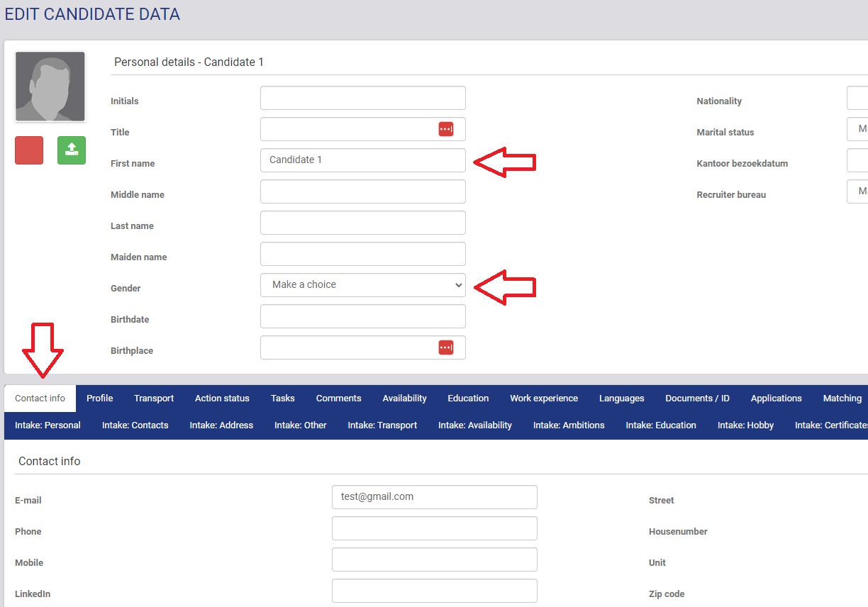Select the Documents / ID tab
Viewport: 868px width, 607px height.
point(697,399)
